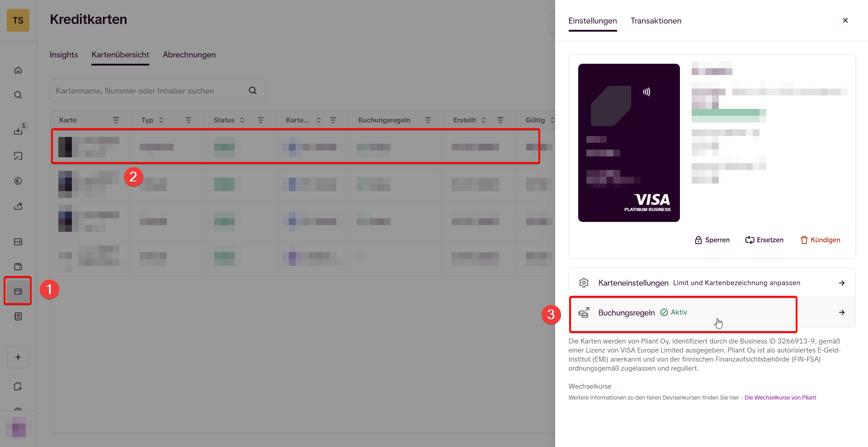Open filter for the Erstellt column

(500, 120)
